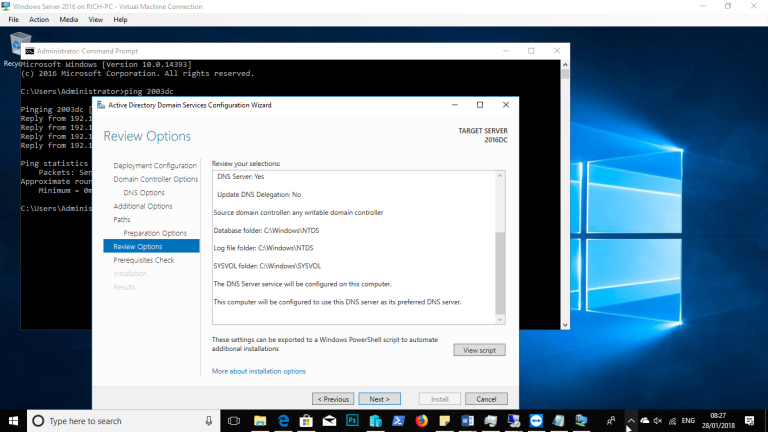Image resolution: width=768 pixels, height=432 pixels.
Task: Go to Deployment Configuration wizard step
Action: [155, 166]
